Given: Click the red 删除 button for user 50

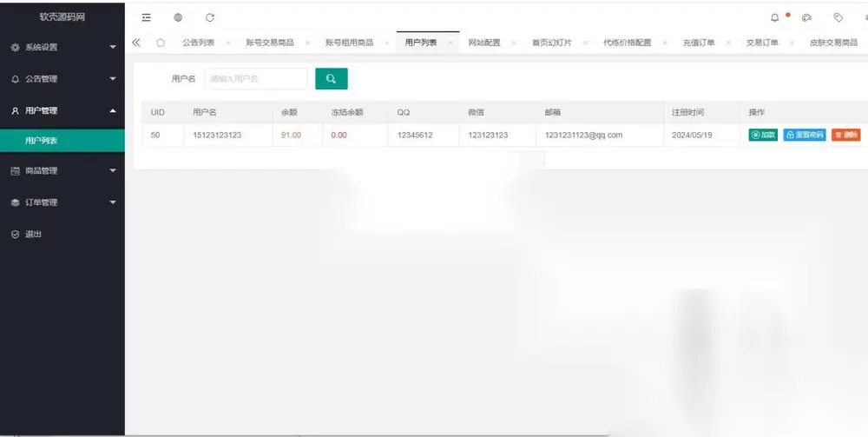Looking at the screenshot, I should 845,135.
